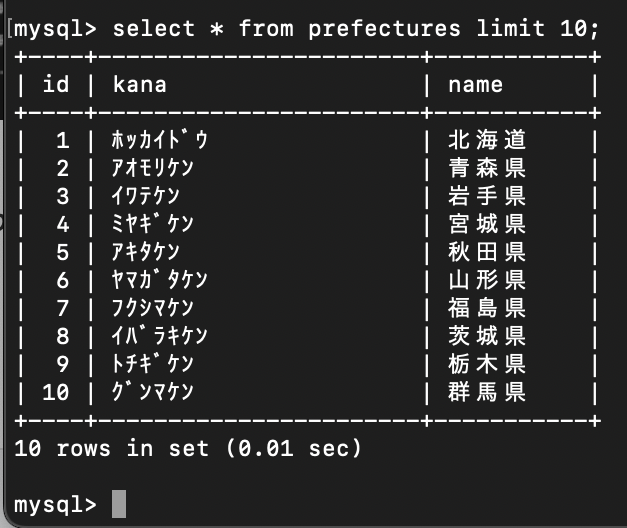Click the kana value アキタケン
Viewport: 627px width, 528px height.
(x=146, y=252)
